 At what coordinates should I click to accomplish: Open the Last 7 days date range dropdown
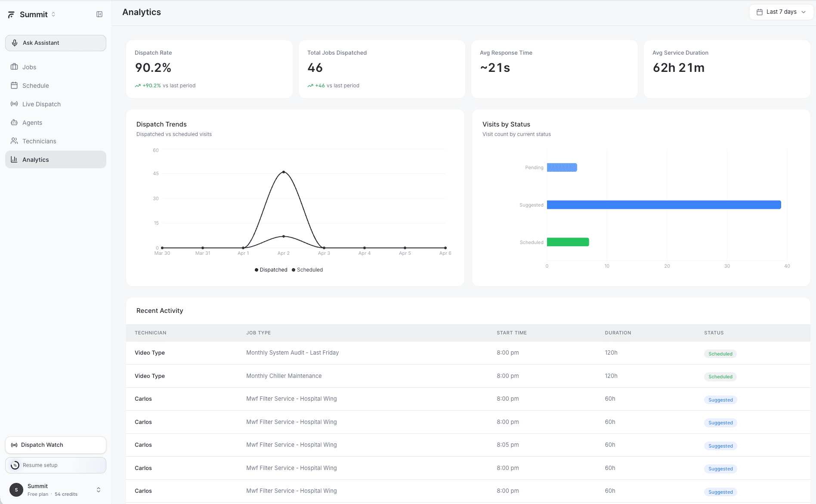781,12
